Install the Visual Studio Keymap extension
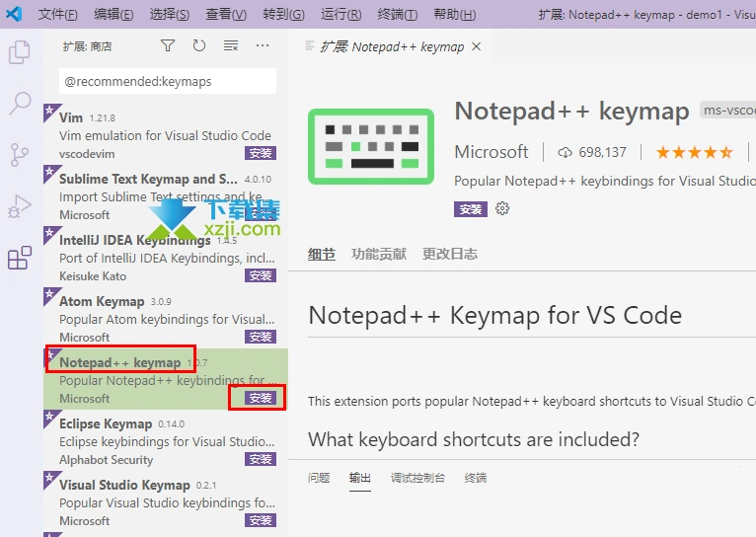This screenshot has height=537, width=756. [261, 520]
